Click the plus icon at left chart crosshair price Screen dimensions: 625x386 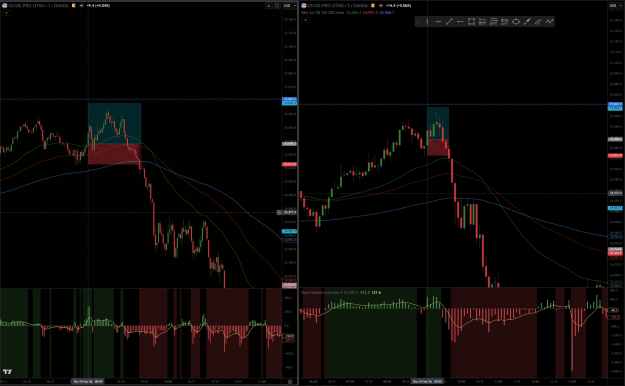coord(279,213)
